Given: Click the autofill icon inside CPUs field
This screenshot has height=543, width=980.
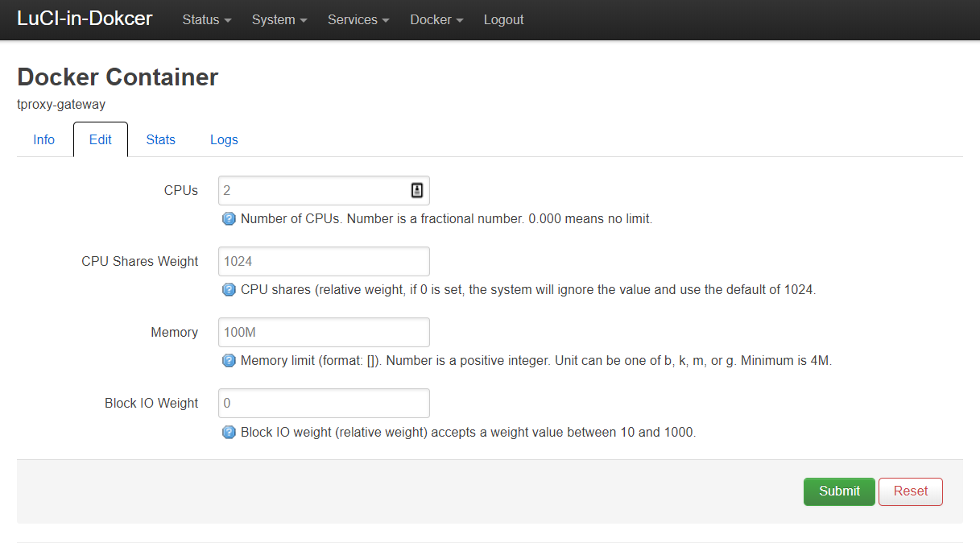Looking at the screenshot, I should [x=417, y=190].
